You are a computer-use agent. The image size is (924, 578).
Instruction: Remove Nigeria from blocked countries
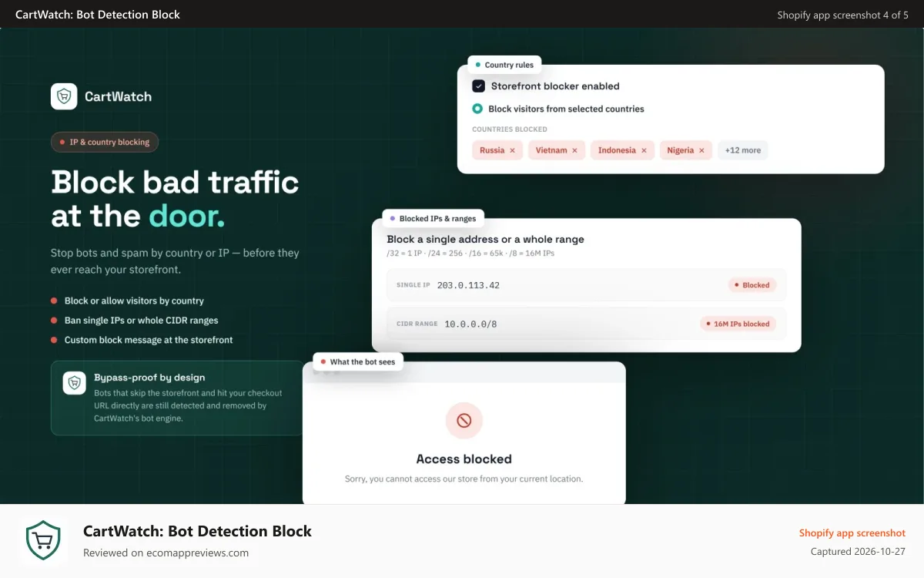tap(701, 150)
